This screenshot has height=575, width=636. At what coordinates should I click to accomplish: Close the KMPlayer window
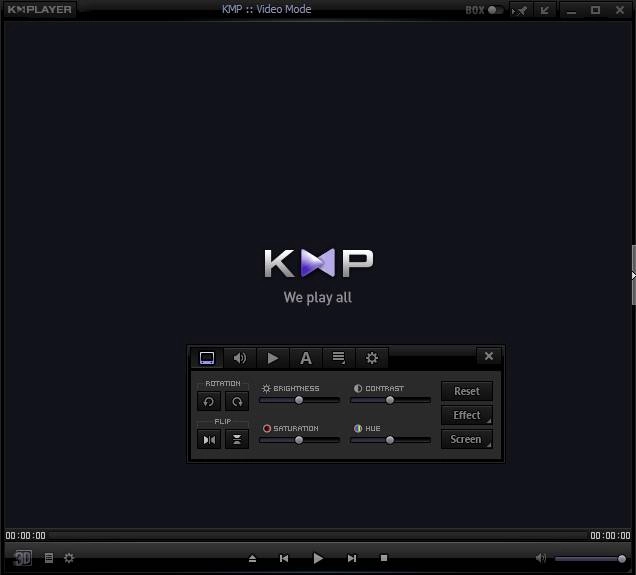pyautogui.click(x=619, y=10)
